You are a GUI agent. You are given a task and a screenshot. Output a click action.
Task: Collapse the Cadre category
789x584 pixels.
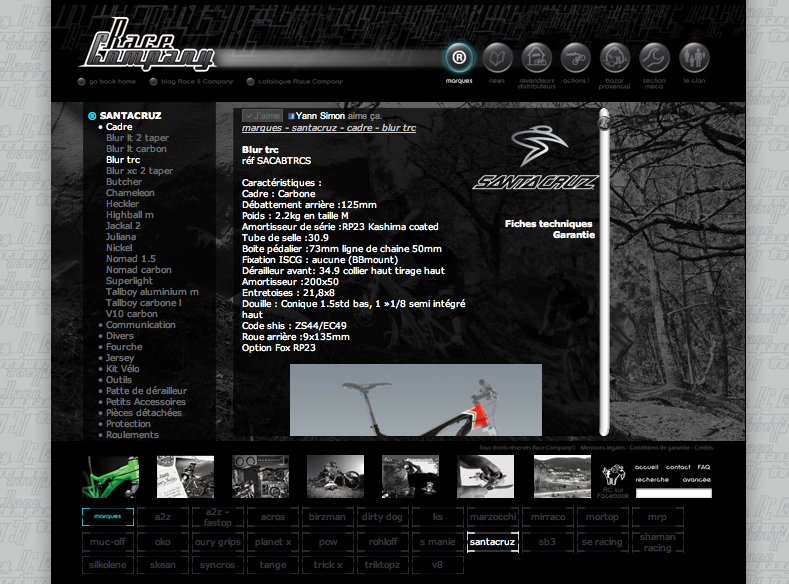119,127
